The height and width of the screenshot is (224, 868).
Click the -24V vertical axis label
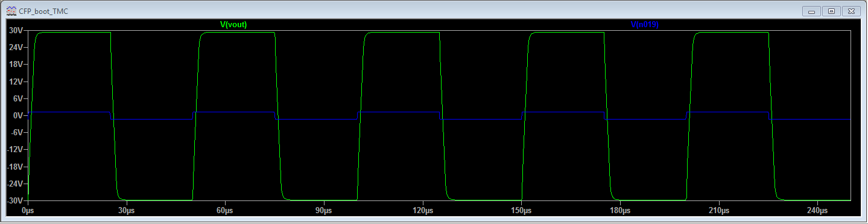point(15,184)
